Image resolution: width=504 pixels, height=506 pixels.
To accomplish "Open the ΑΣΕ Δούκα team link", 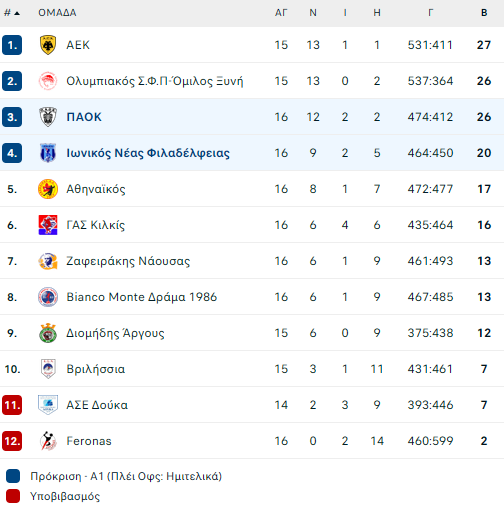I will [97, 405].
